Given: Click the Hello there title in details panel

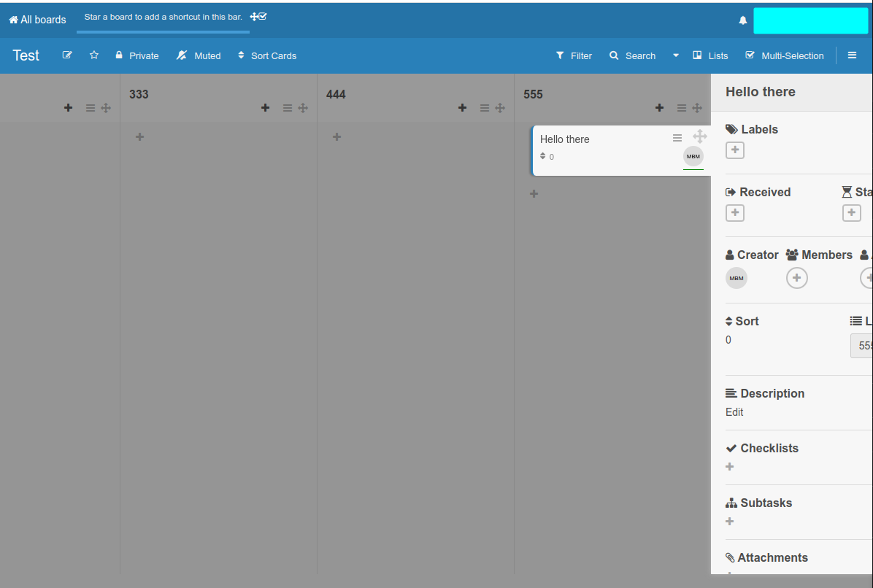Looking at the screenshot, I should [x=761, y=92].
